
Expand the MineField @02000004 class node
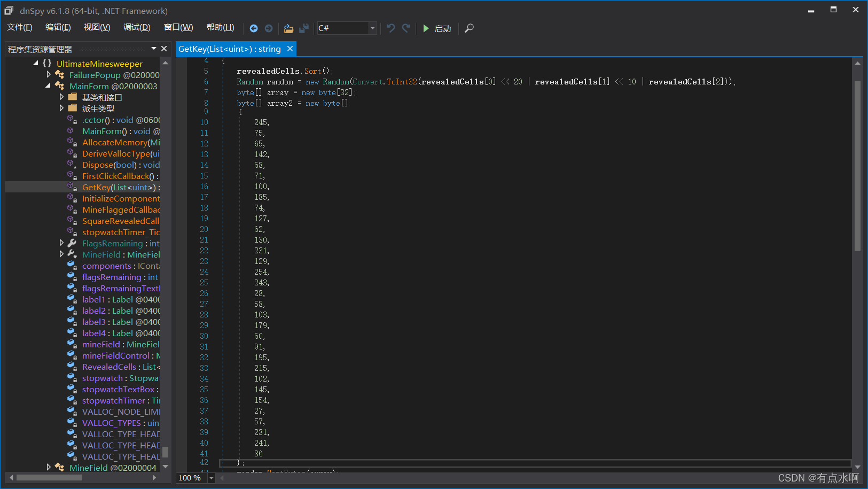49,467
